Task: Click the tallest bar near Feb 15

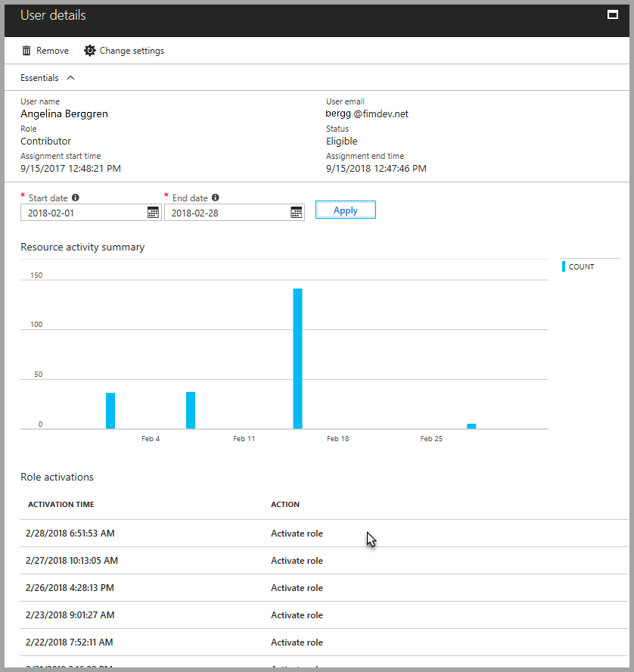Action: click(x=298, y=358)
